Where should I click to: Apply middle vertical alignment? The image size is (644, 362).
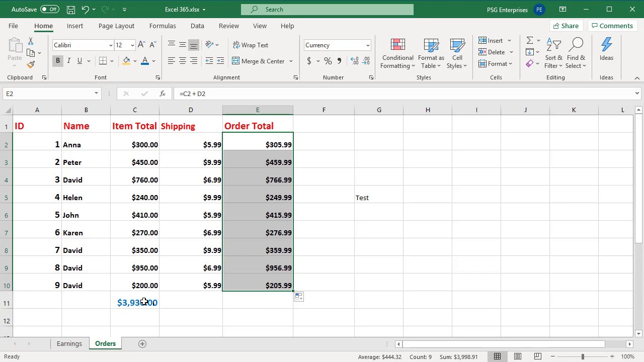tap(183, 45)
